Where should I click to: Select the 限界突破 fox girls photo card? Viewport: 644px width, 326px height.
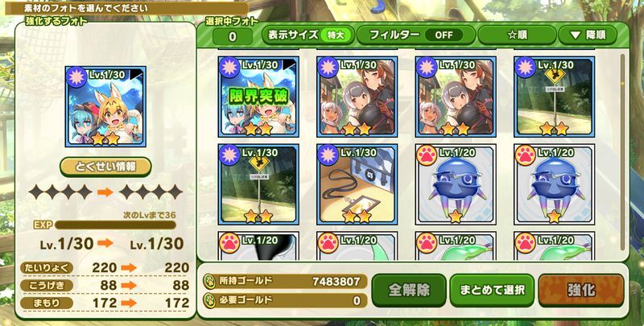[258, 97]
